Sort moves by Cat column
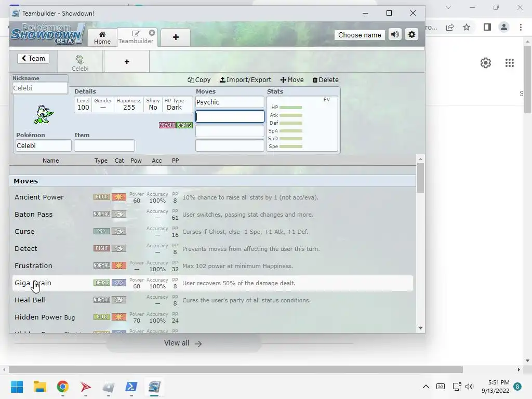The width and height of the screenshot is (532, 399). [119, 161]
